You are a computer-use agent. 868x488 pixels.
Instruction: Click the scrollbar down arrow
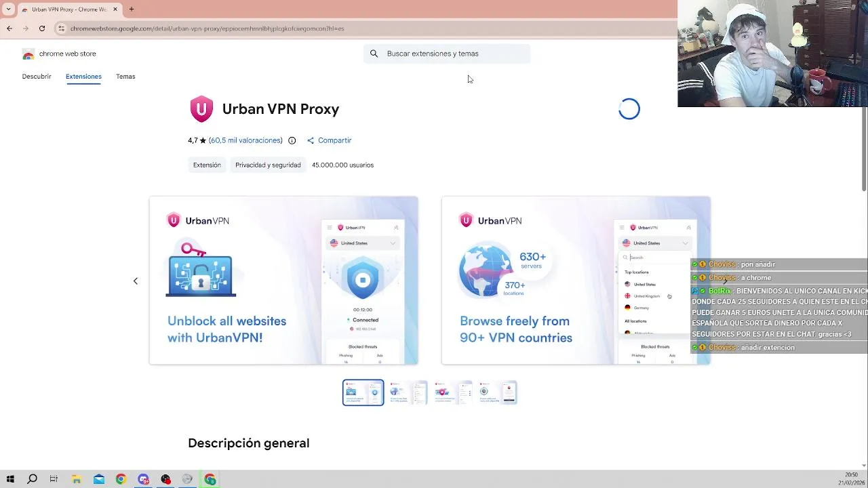[x=864, y=466]
